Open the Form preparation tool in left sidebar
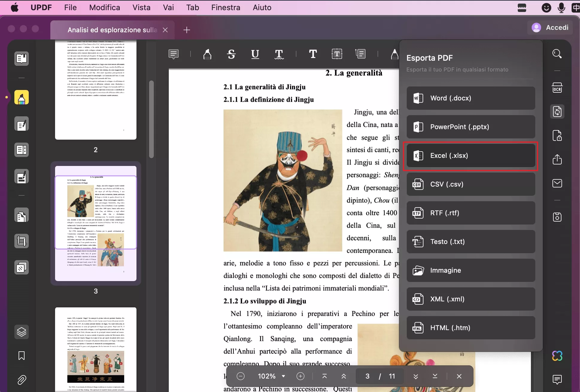 [22, 150]
